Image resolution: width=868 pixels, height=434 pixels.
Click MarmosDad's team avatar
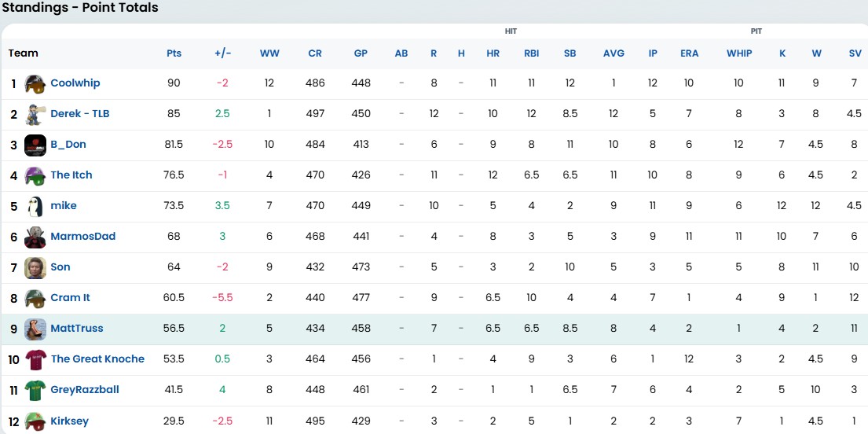35,237
